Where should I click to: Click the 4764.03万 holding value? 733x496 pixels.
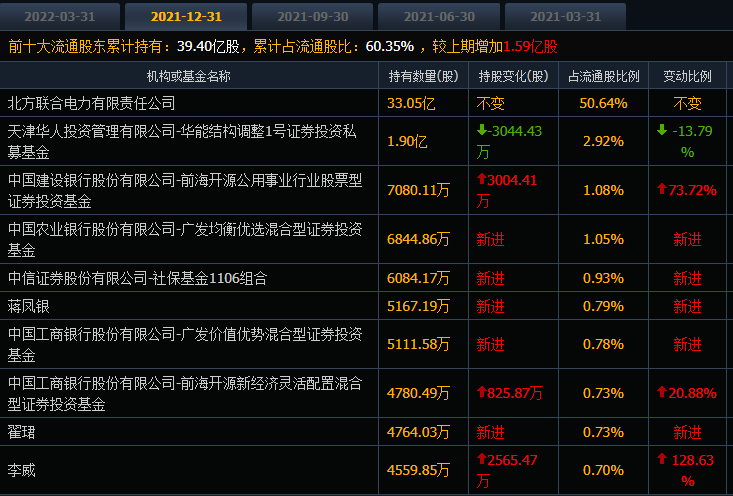click(418, 432)
